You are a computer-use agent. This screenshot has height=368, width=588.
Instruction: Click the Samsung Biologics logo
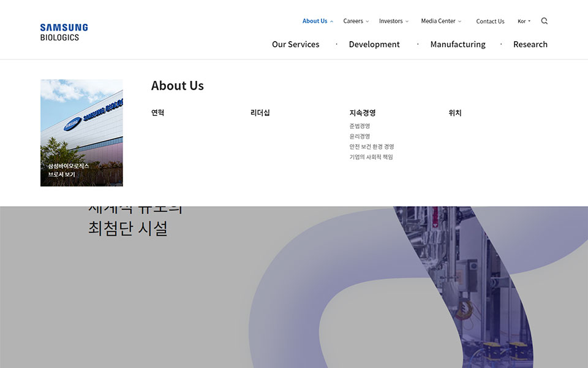point(64,33)
